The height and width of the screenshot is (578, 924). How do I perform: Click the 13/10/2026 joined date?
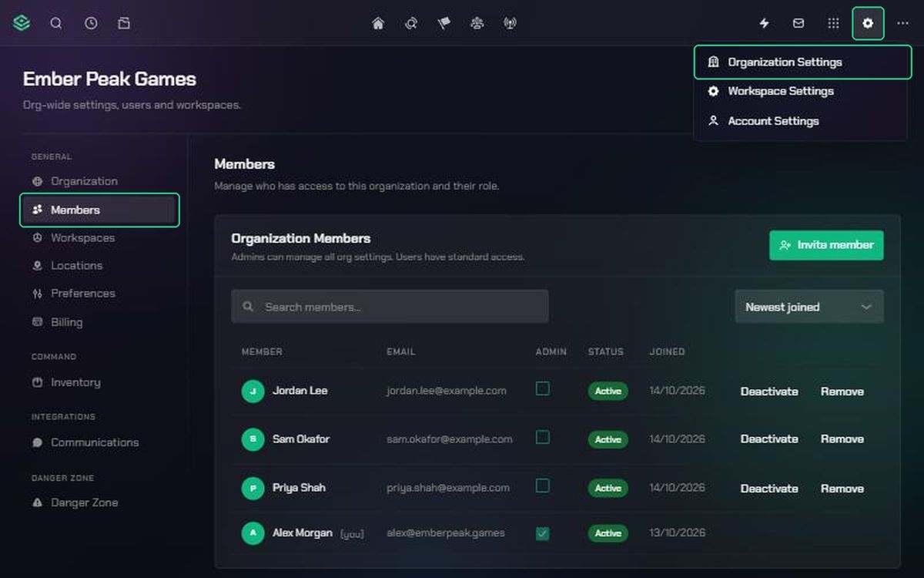click(677, 533)
